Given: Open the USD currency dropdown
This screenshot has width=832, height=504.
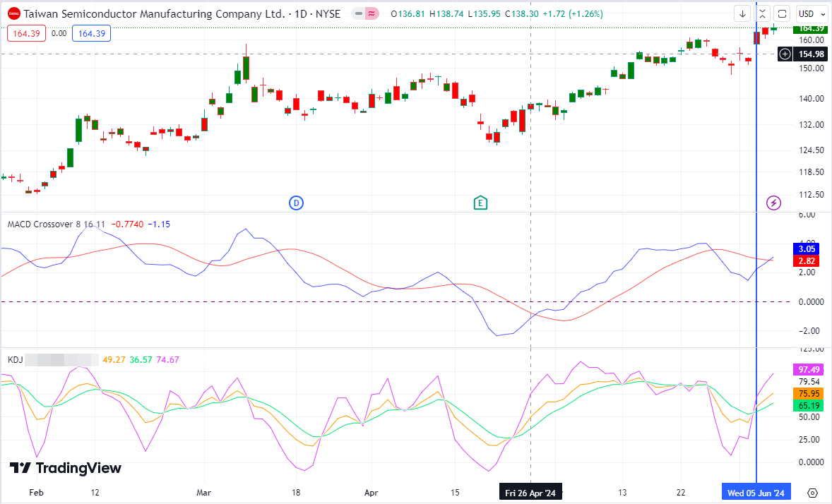Looking at the screenshot, I should 812,14.
